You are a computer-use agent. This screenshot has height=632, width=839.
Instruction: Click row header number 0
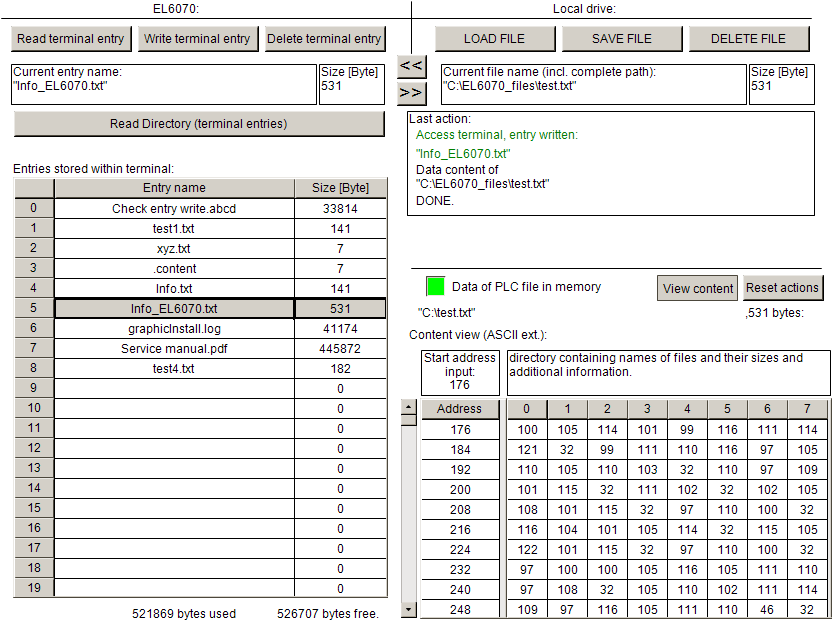click(34, 208)
